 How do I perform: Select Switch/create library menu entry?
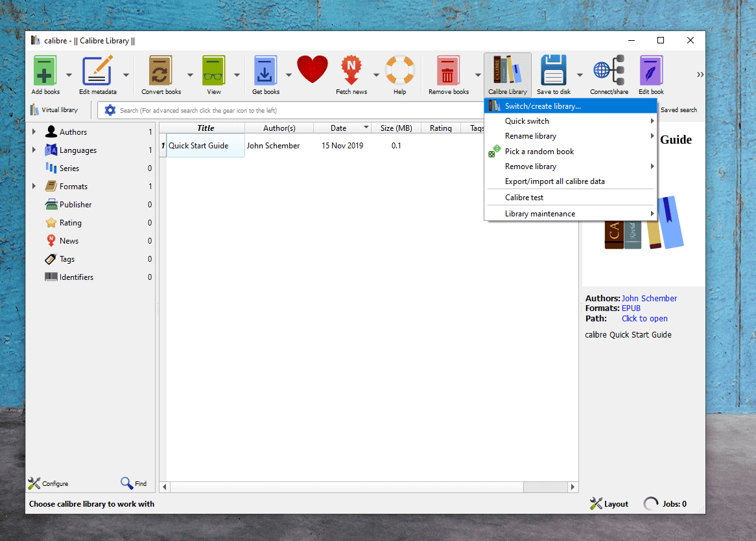[543, 106]
